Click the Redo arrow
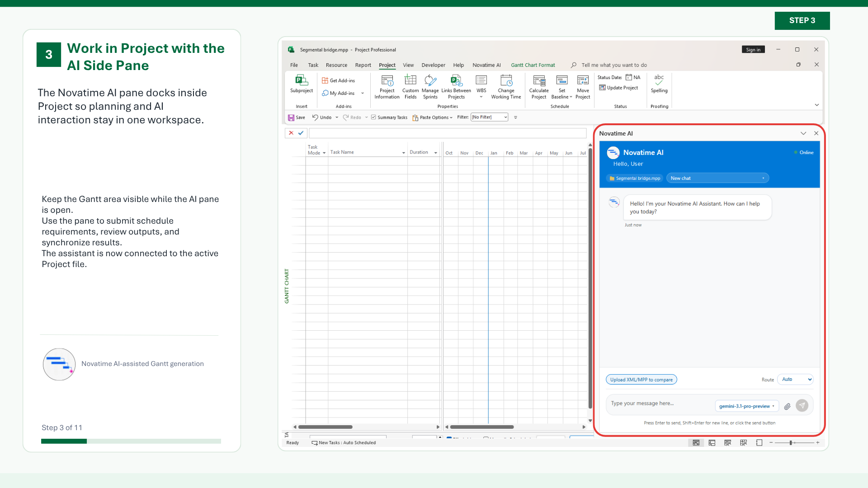The image size is (868, 488). point(346,117)
